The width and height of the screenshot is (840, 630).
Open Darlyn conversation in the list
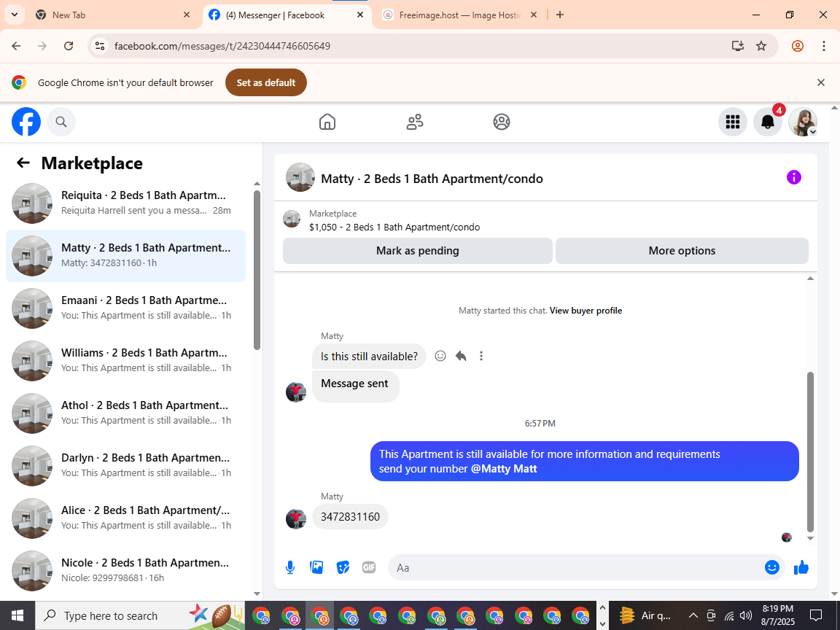pos(126,465)
